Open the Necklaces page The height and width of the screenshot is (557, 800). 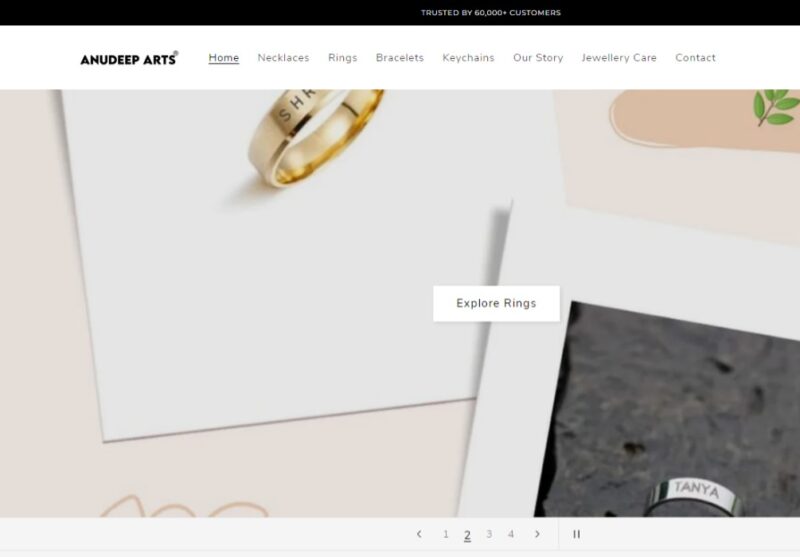tap(283, 58)
